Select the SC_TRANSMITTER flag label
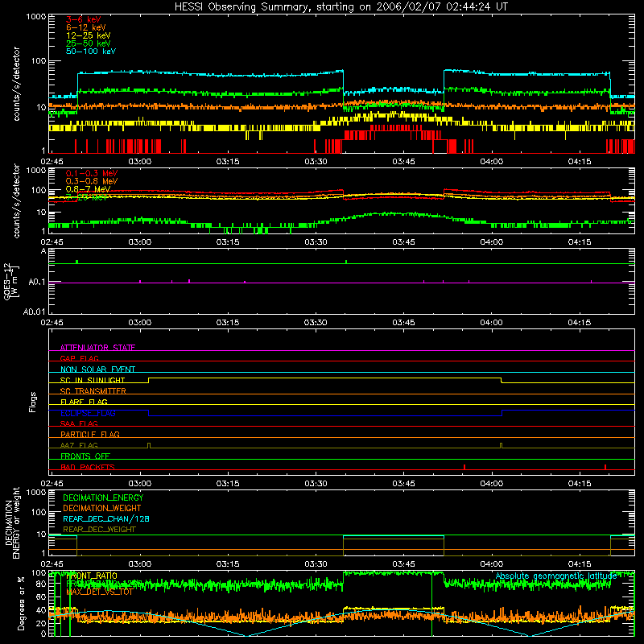Image resolution: width=644 pixels, height=644 pixels. 93,391
